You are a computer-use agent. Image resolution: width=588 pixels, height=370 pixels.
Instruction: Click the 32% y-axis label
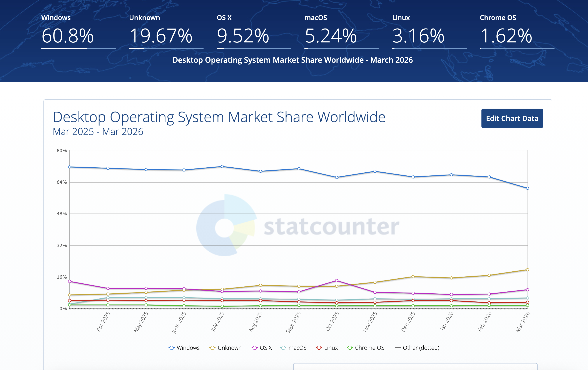click(x=62, y=245)
